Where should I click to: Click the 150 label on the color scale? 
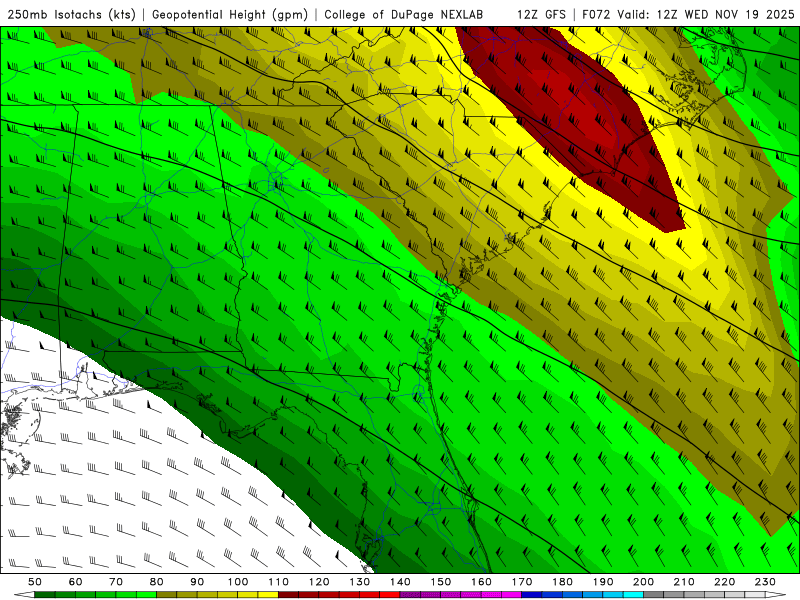440,582
